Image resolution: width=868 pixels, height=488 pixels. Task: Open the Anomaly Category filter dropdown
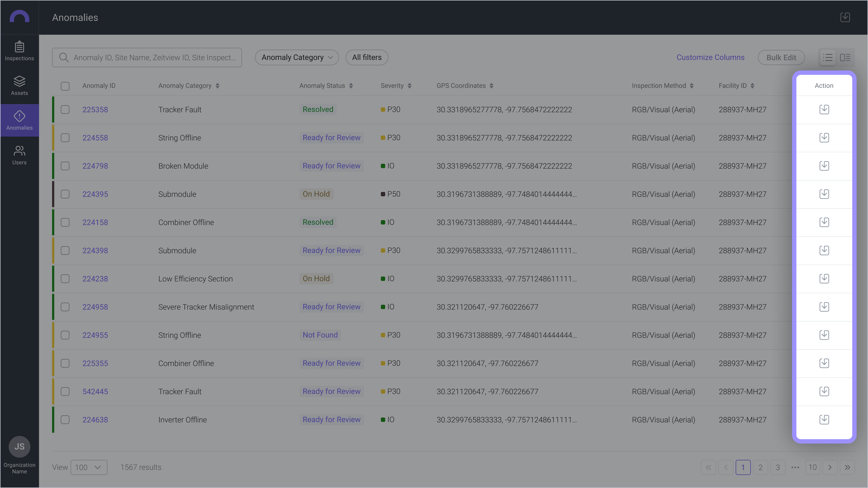pos(296,57)
